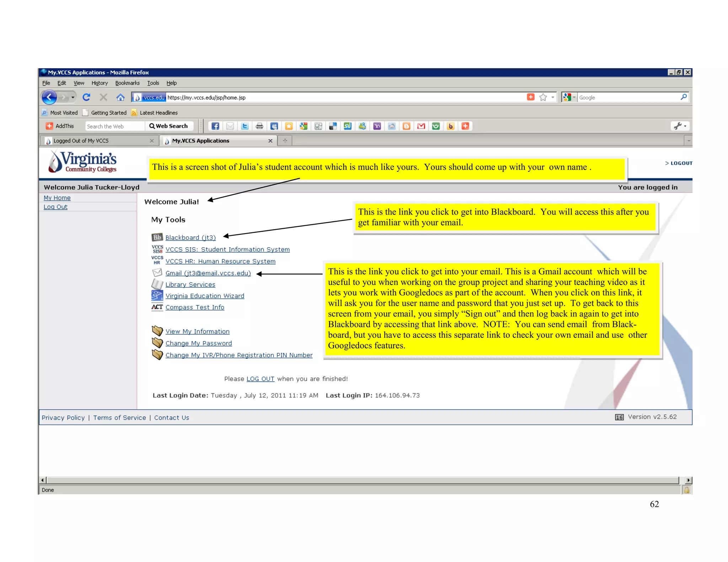728x562 pixels.
Task: Open the Blackboard (jt3) link
Action: point(191,237)
